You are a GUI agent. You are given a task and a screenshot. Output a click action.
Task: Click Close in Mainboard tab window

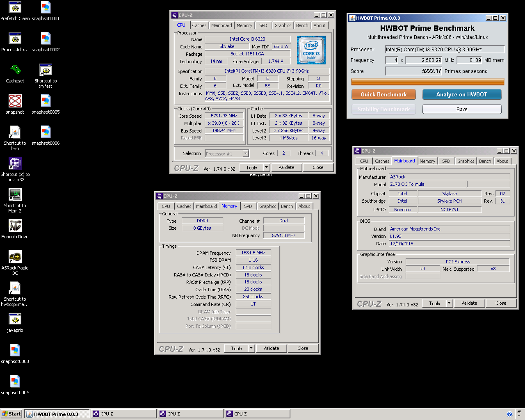tap(501, 303)
